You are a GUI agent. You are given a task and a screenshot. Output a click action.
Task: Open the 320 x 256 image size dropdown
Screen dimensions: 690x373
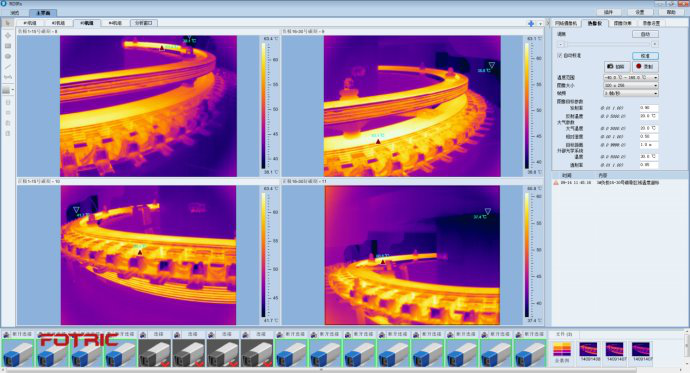631,85
